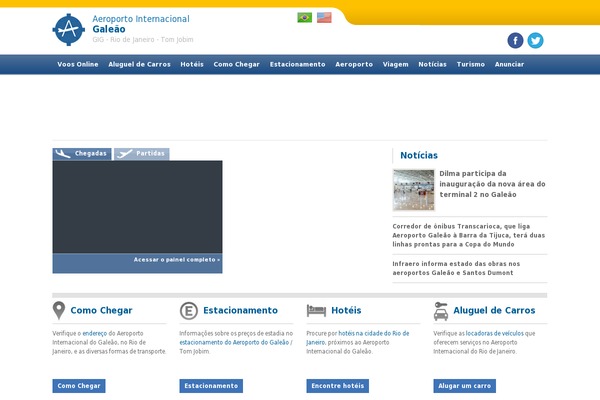Open Aeroporto menu item
600x400 pixels.
pos(354,64)
